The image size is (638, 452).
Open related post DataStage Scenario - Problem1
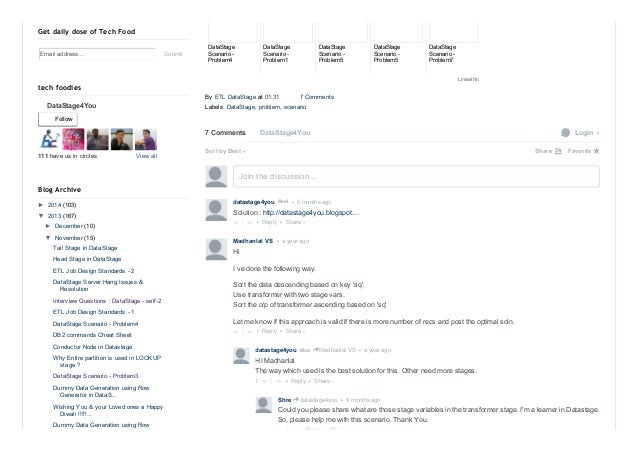(x=276, y=53)
